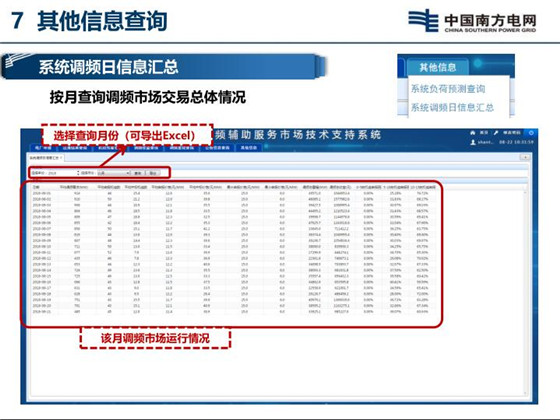This screenshot has height=420, width=560.
Task: Click the query button beside month dropdown
Action: click(x=138, y=173)
